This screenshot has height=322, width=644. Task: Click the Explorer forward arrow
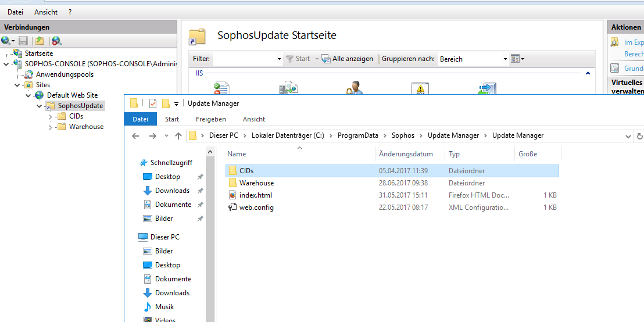pos(152,136)
